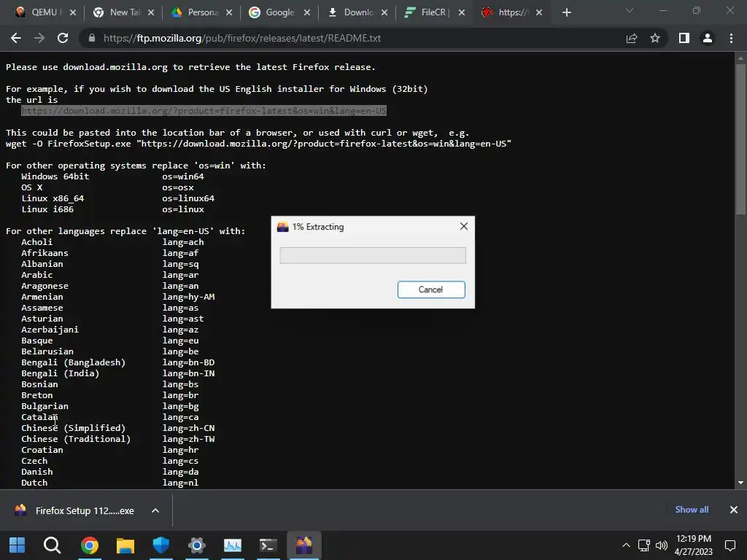This screenshot has height=560, width=747.
Task: Close the New Tab tab
Action: [151, 12]
